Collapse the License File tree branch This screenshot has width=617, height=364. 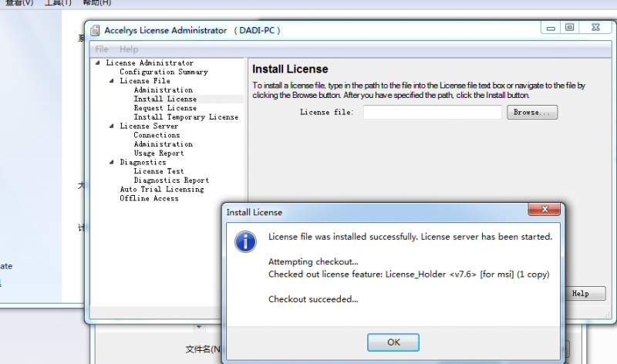coord(111,81)
